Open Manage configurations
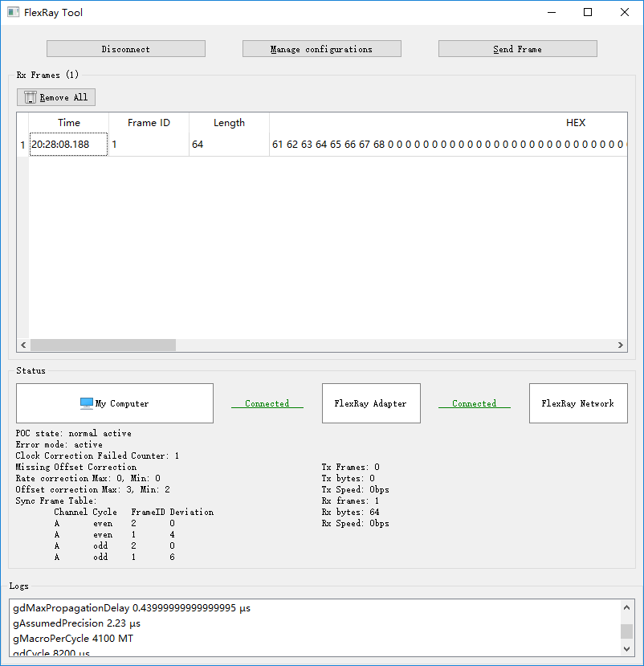Viewport: 644px width, 666px height. (322, 49)
